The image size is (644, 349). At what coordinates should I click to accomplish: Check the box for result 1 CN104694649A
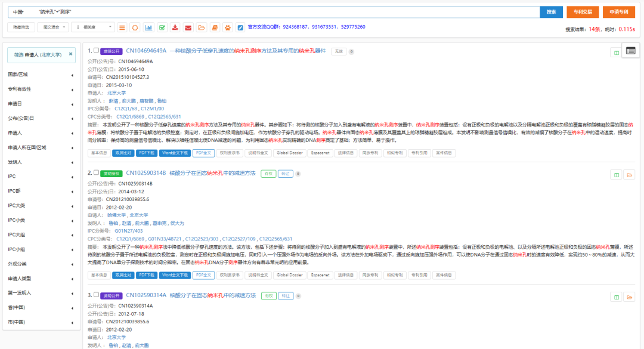(x=96, y=51)
